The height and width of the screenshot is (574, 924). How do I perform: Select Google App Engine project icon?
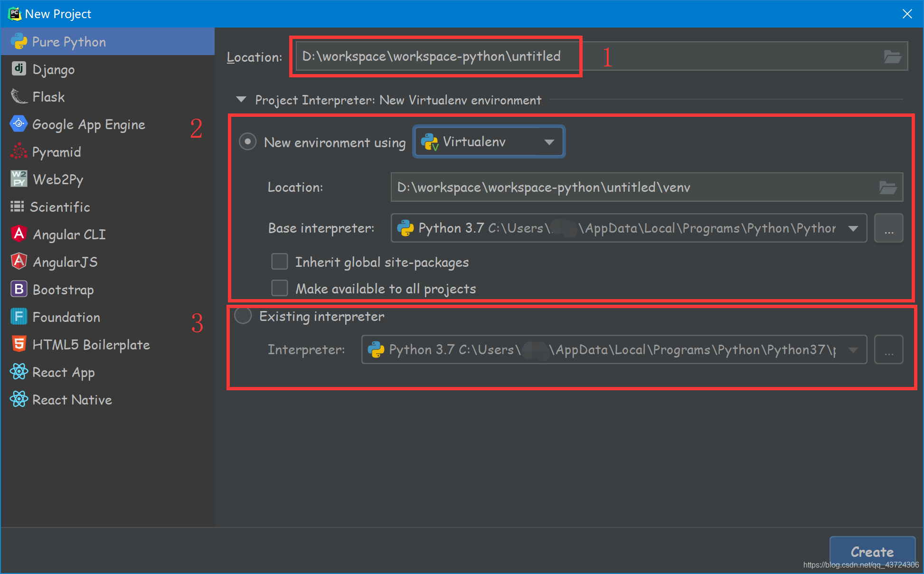(17, 125)
